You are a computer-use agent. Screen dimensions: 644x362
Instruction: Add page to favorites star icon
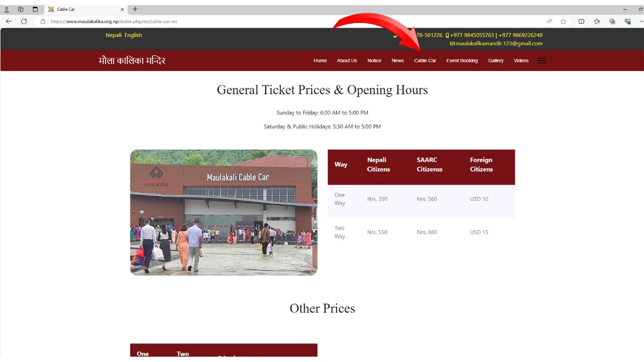point(563,21)
